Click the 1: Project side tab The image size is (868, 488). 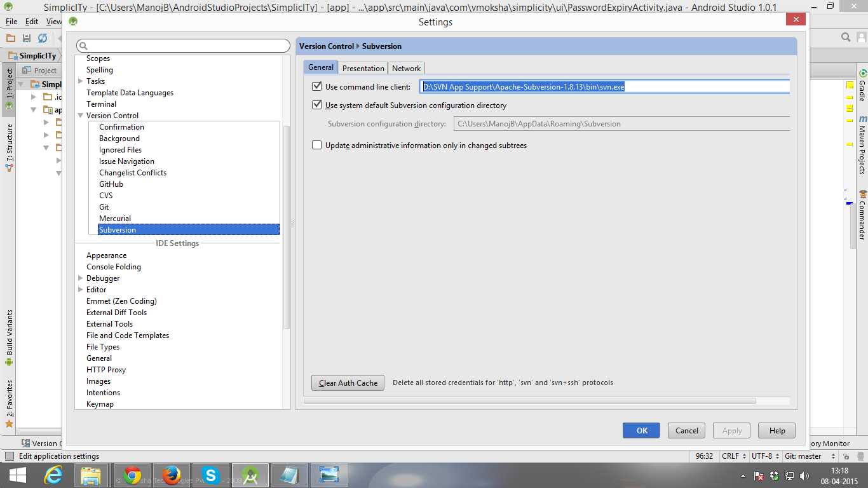tap(9, 89)
